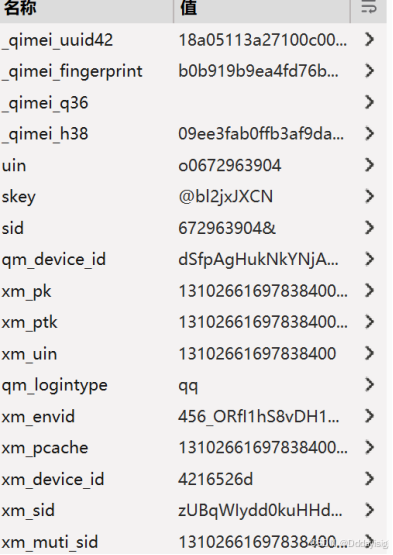Select the _qimei_fingerprint cookie name
Screen dimensions: 393x555
pos(72,72)
